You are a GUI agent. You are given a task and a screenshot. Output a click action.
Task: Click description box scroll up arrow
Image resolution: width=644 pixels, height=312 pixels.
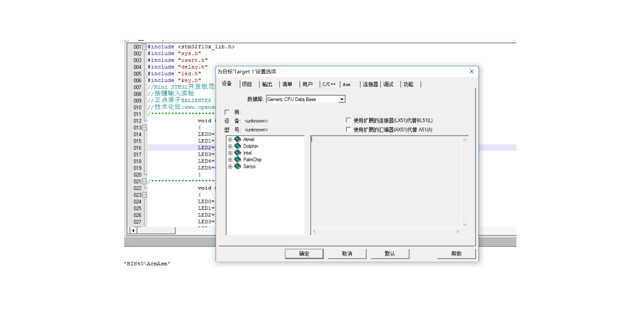[465, 140]
